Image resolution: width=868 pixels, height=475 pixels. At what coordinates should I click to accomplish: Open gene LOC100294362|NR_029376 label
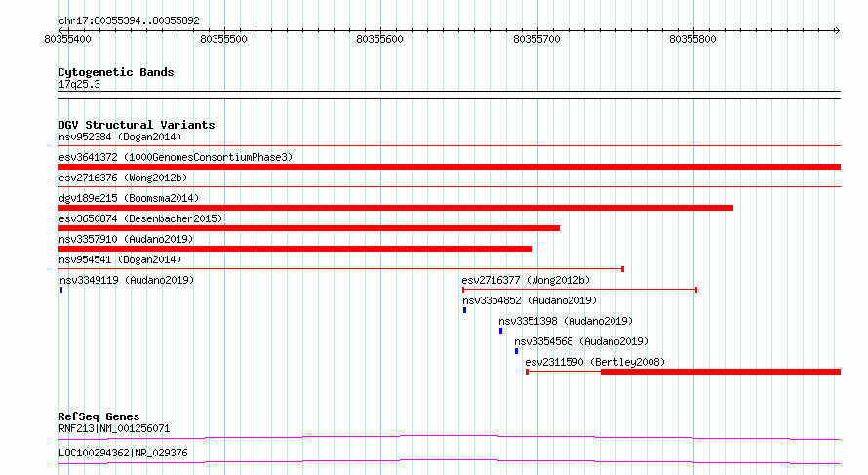(x=123, y=453)
